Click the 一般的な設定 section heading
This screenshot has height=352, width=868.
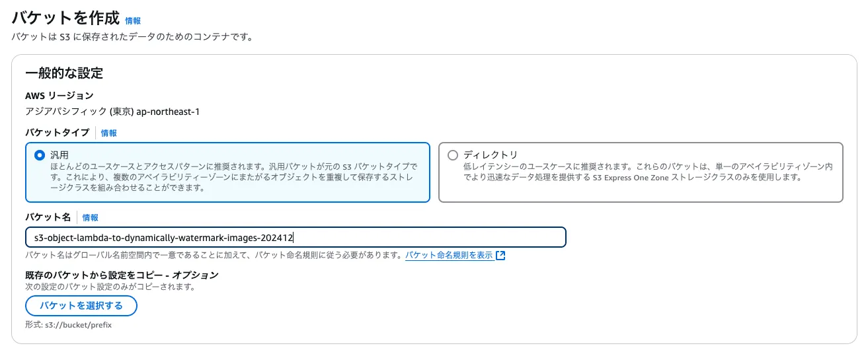click(64, 73)
